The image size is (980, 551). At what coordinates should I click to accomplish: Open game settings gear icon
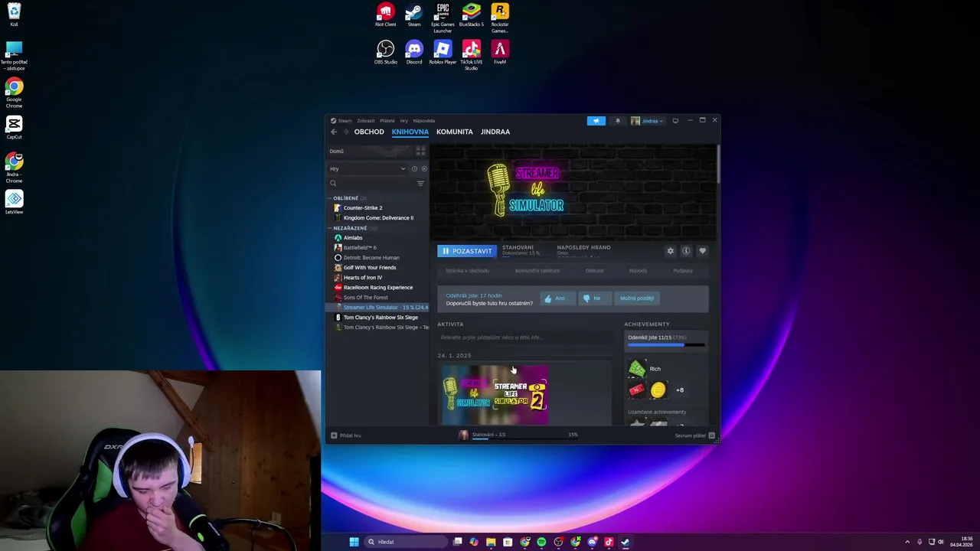click(x=671, y=251)
